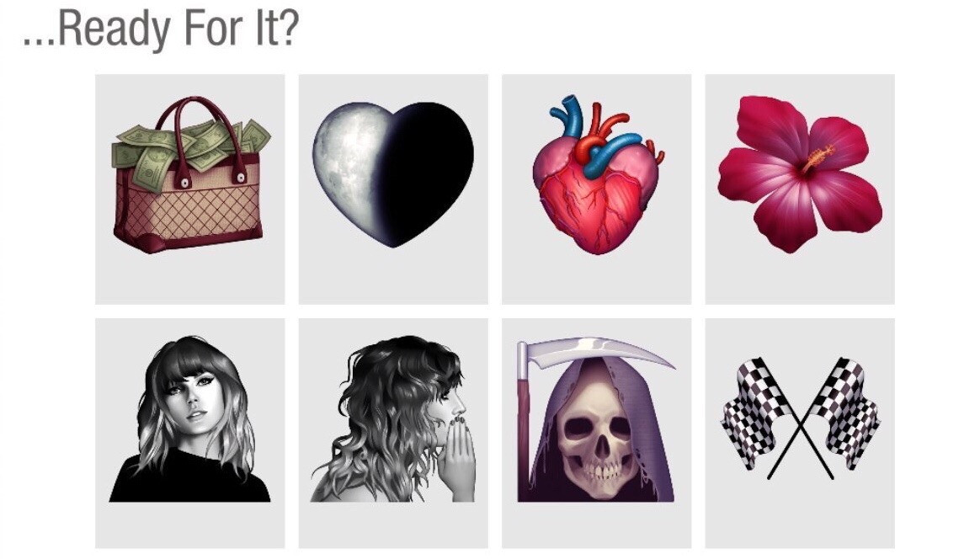Image resolution: width=980 pixels, height=559 pixels.
Task: Select the money-filled handbag sticker
Action: tap(190, 189)
